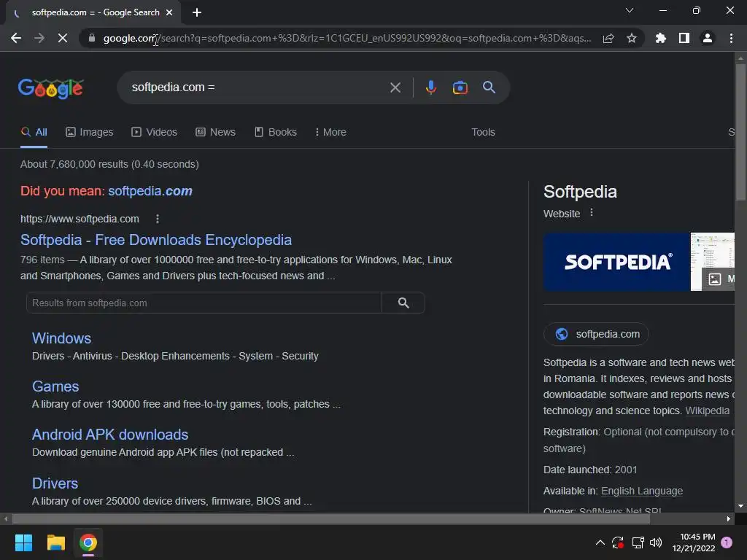This screenshot has height=560, width=747.
Task: Open Chrome three-dot menu
Action: 731,38
